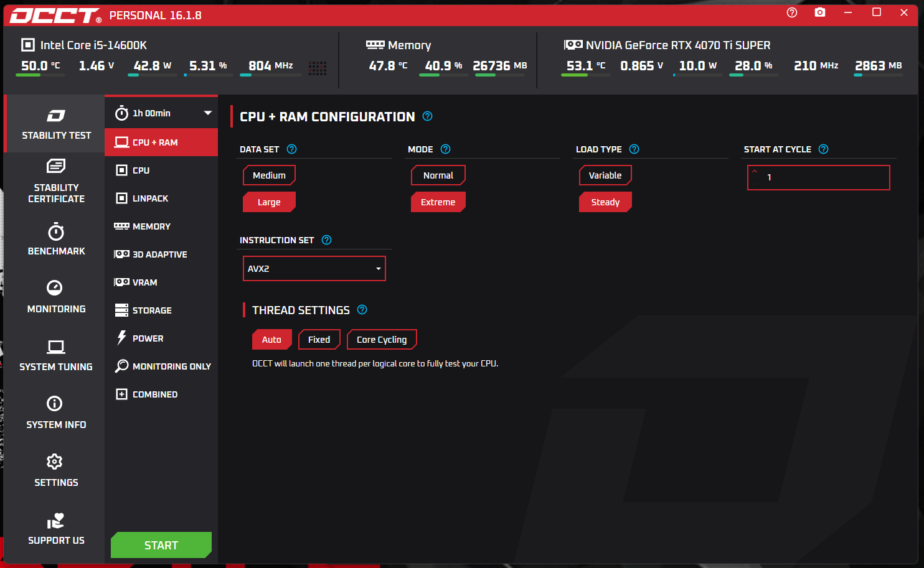
Task: Select the VRAM test
Action: [x=161, y=282]
